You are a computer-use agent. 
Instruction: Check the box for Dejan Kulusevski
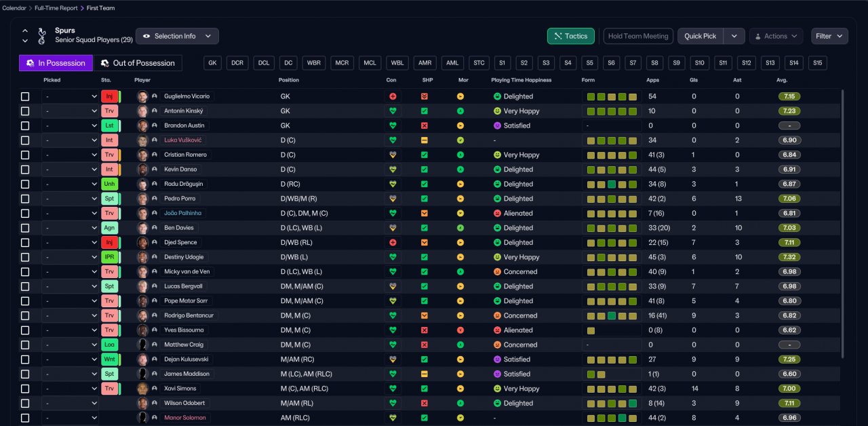click(x=25, y=360)
